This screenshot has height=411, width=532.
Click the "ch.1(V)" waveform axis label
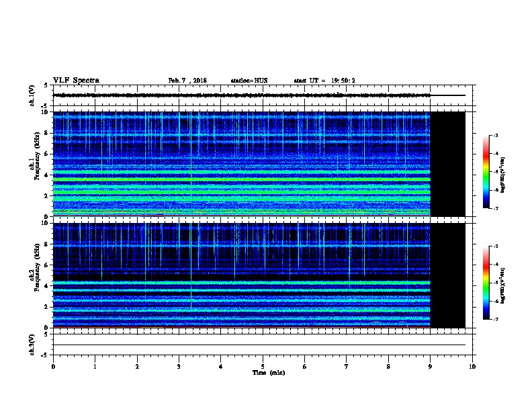pos(32,95)
